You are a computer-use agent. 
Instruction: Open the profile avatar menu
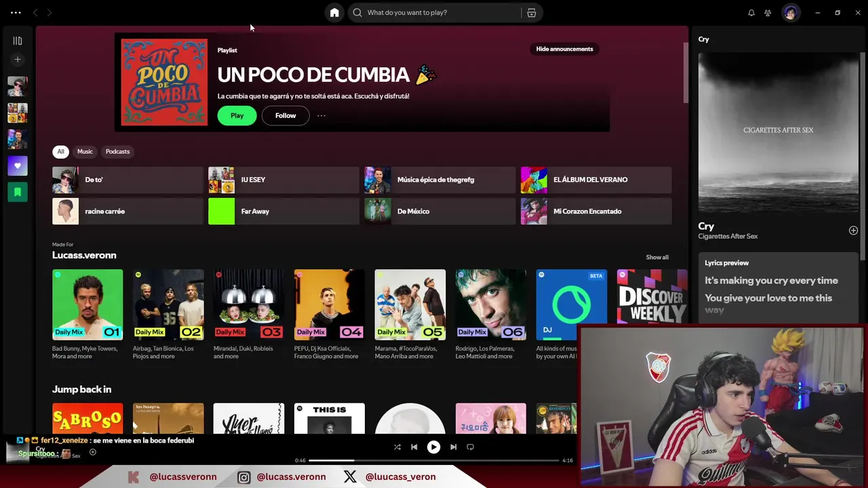click(791, 12)
